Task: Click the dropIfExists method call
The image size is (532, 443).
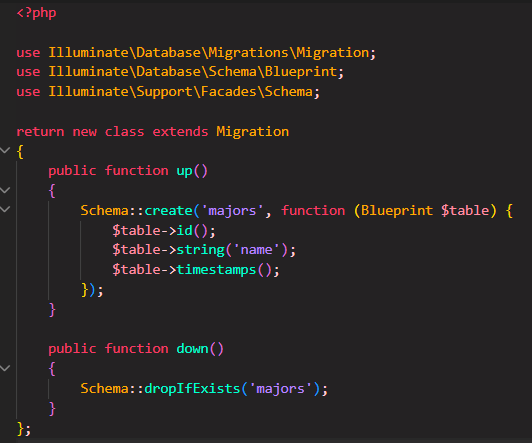Action: coord(192,389)
